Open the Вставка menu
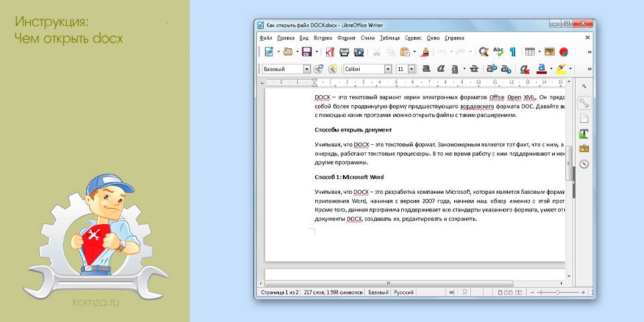This screenshot has height=322, width=644. [323, 38]
